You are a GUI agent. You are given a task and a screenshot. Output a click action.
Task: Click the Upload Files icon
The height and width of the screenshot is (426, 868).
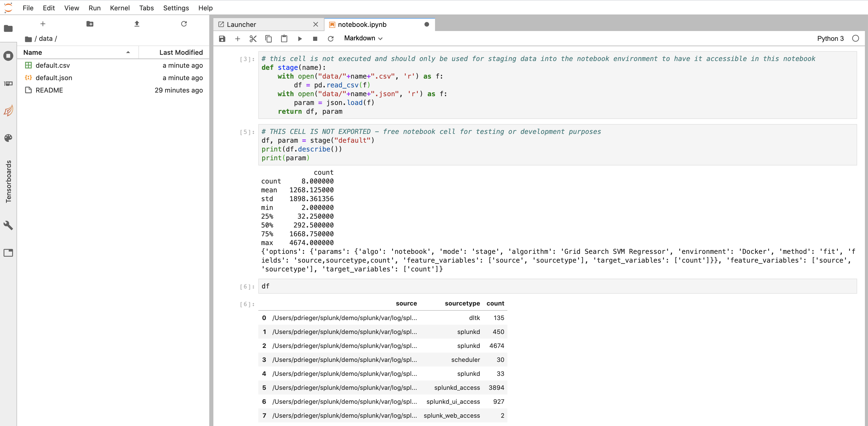[x=137, y=24]
